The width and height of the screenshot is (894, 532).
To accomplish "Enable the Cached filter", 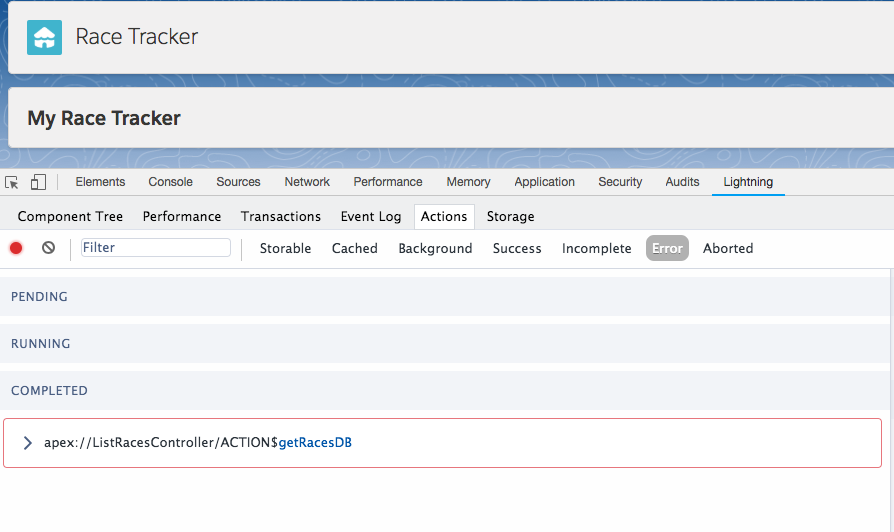I will [354, 248].
